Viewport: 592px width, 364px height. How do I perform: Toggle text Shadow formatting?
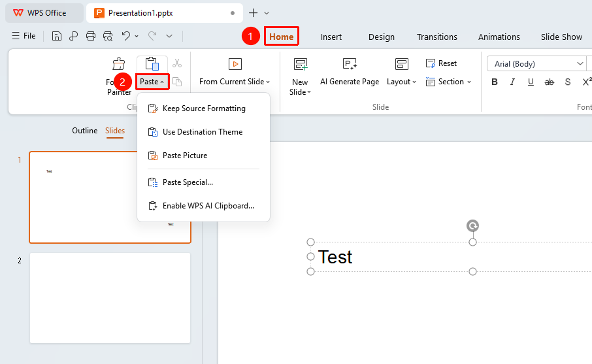(568, 82)
